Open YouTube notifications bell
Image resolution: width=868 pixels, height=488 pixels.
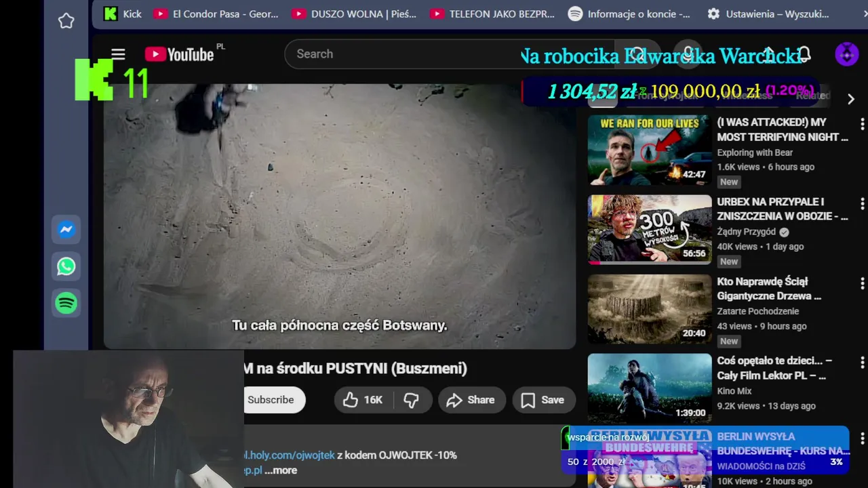click(804, 54)
